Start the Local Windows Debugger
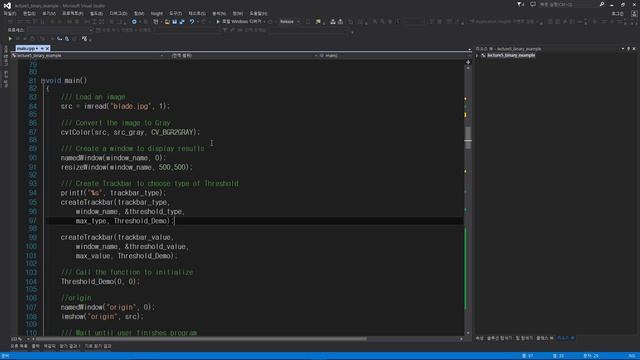Viewport: 640px width, 360px height. [239, 22]
